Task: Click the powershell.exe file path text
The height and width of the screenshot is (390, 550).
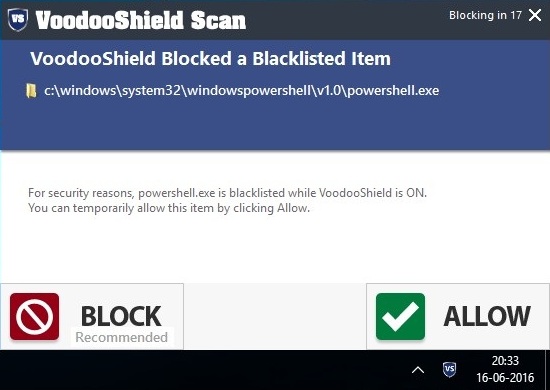Action: click(242, 90)
